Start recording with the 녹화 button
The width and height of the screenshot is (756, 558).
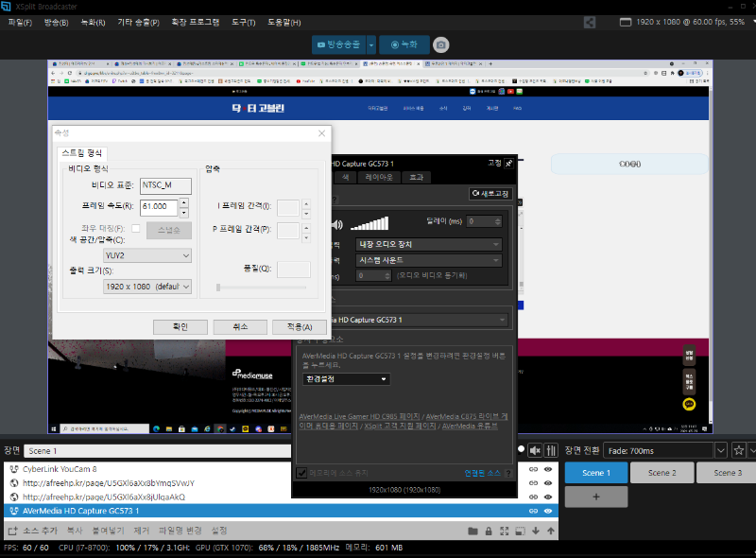[x=404, y=44]
